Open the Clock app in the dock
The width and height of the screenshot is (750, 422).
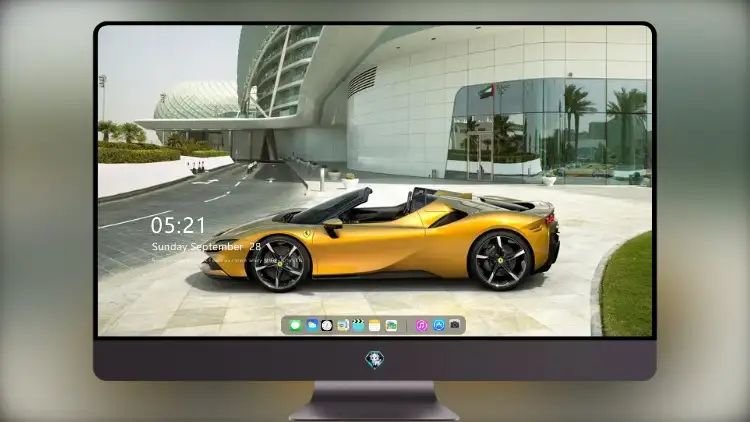click(x=327, y=325)
